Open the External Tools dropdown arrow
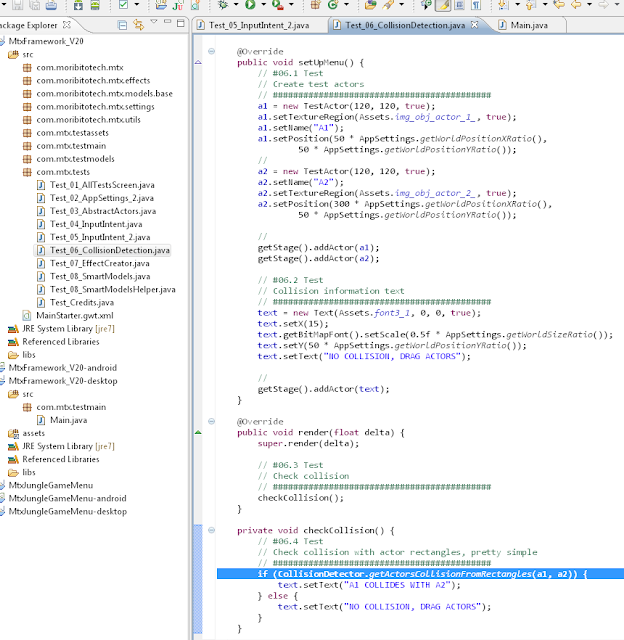624x640 pixels. [x=291, y=4]
